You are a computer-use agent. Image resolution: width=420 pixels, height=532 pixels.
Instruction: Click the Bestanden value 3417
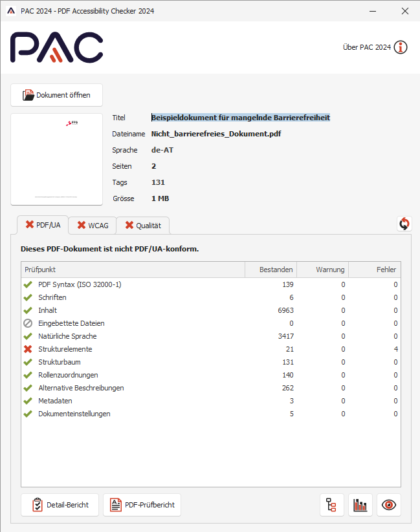[285, 336]
